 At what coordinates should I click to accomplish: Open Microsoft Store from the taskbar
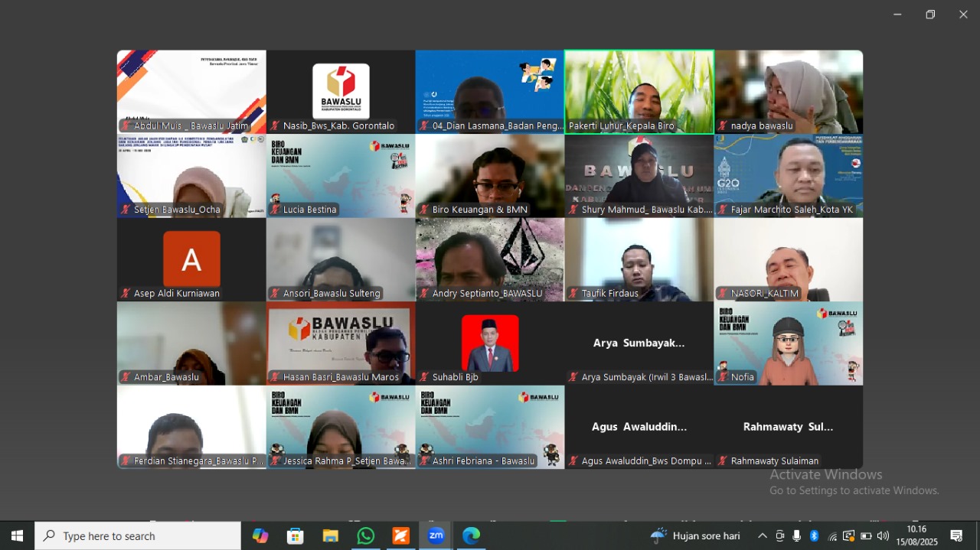[x=296, y=536]
